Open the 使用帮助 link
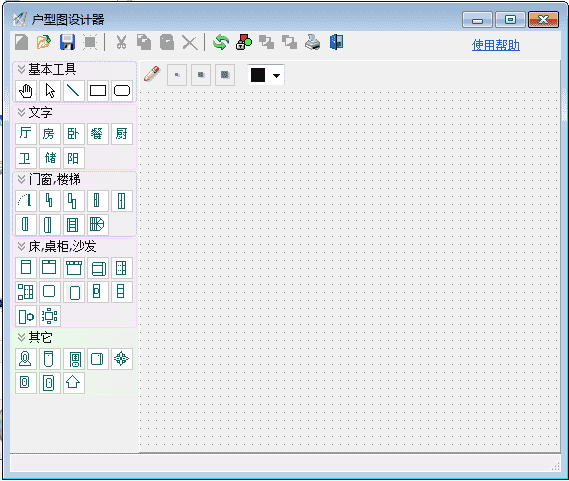This screenshot has height=481, width=569. [496, 45]
